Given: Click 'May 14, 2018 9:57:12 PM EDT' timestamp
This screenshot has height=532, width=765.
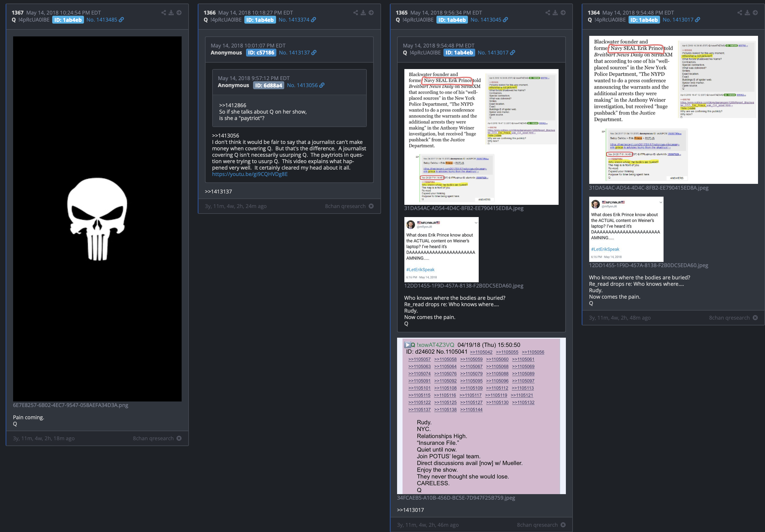Looking at the screenshot, I should (x=254, y=78).
